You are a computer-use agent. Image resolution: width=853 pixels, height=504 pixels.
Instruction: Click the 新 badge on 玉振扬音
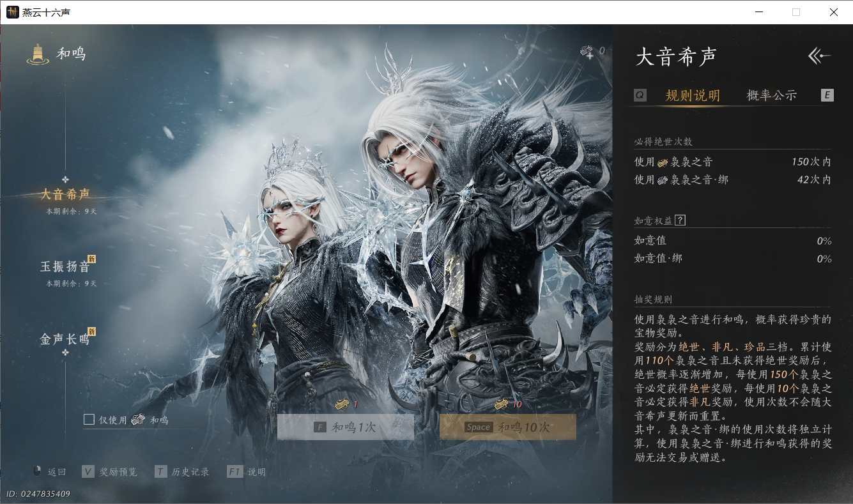coord(91,259)
